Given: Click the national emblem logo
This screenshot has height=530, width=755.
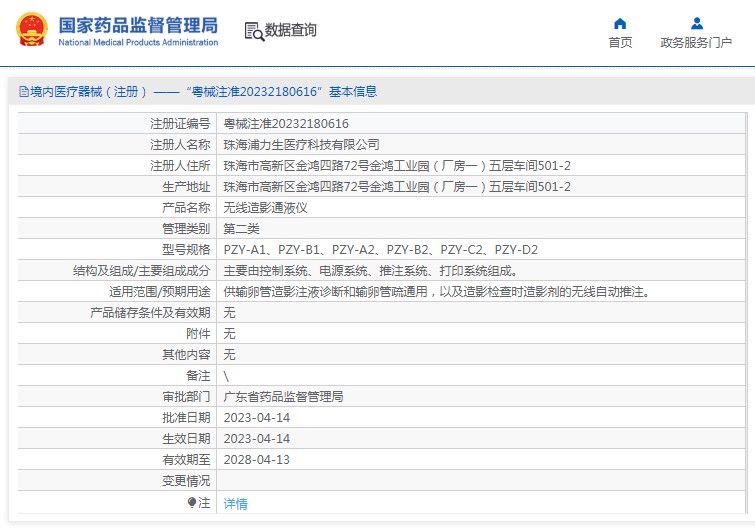Looking at the screenshot, I should 32,29.
